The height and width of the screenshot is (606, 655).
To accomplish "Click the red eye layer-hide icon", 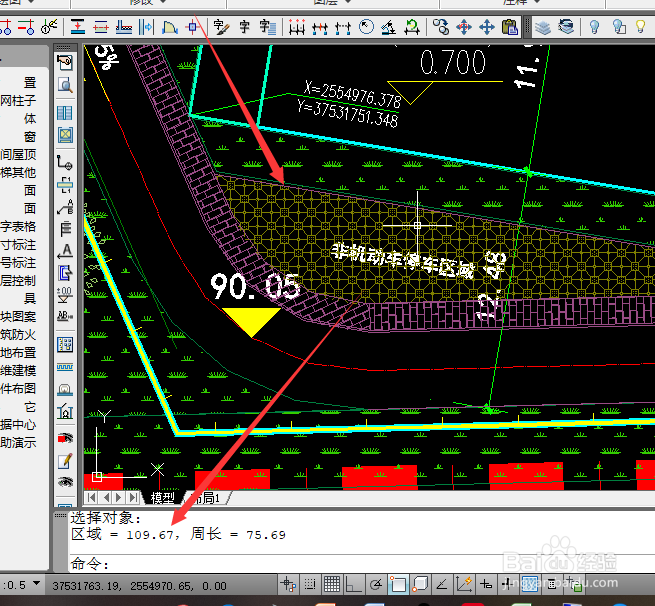I will [x=65, y=438].
